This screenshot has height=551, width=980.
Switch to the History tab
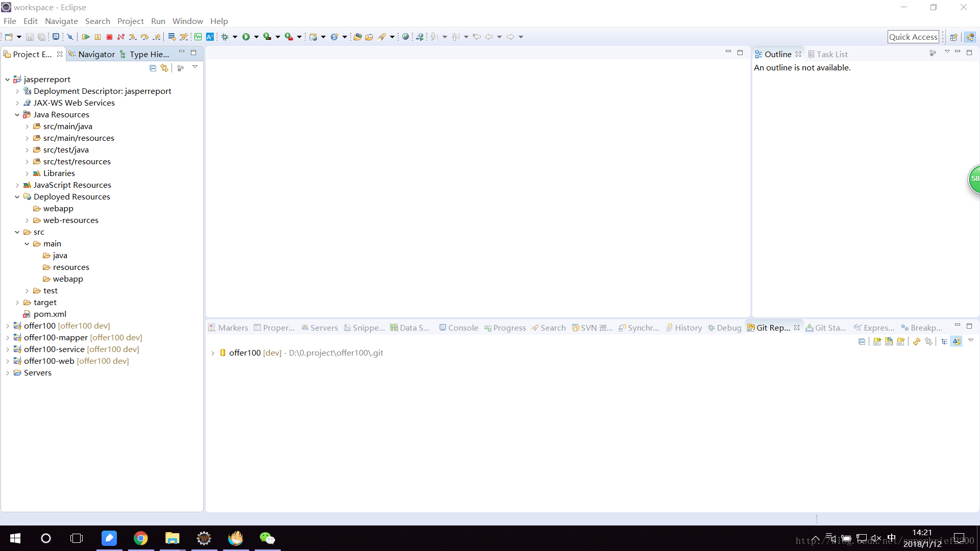(x=684, y=328)
